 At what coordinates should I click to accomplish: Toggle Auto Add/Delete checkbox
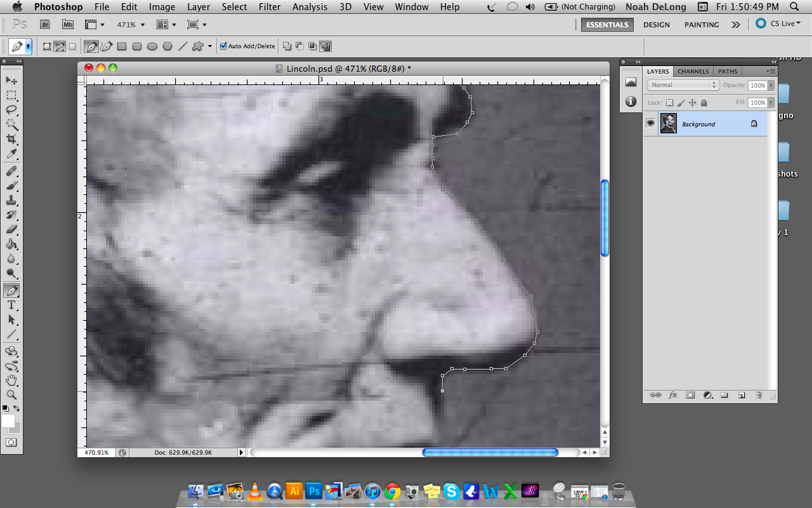223,46
